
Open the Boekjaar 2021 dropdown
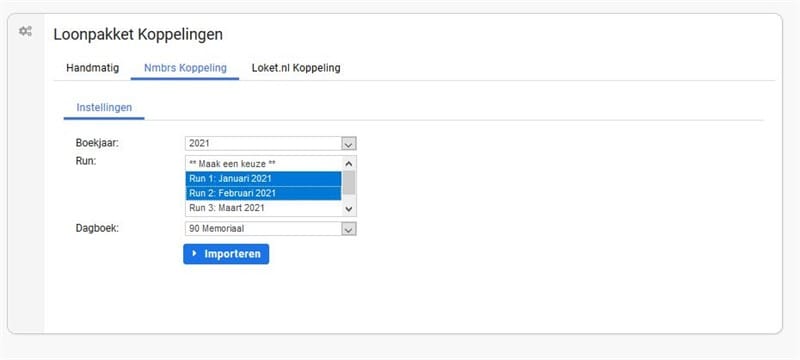(x=270, y=144)
